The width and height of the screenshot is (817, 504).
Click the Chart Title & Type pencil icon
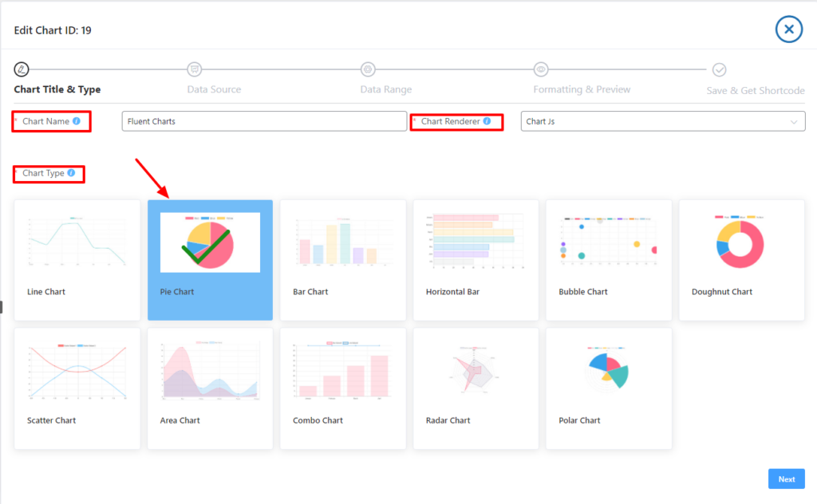tap(22, 69)
